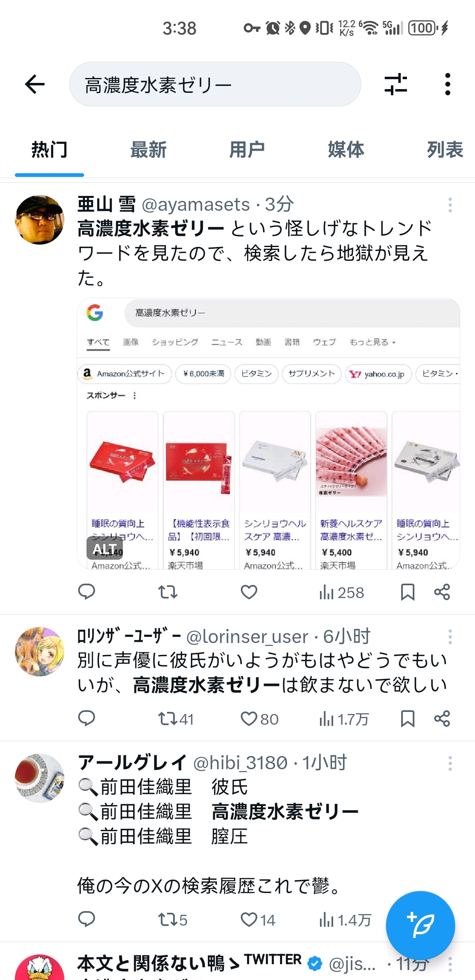The width and height of the screenshot is (475, 980).
Task: Like the @lorinser_user tweet with 80 likes
Action: click(259, 719)
